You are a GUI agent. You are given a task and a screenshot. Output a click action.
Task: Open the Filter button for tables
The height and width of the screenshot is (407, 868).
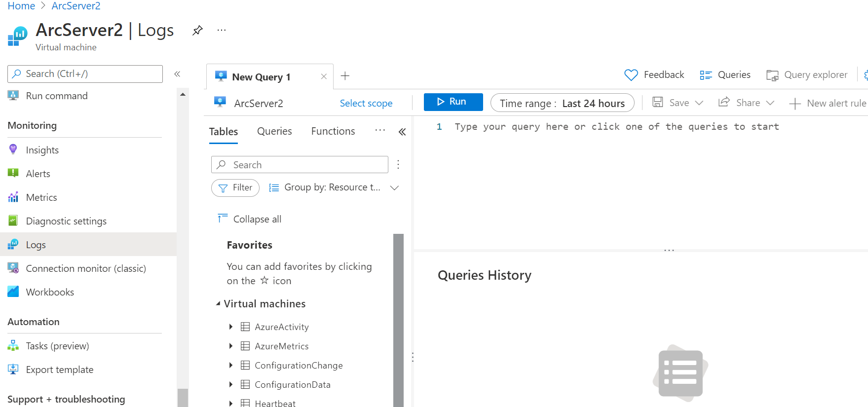235,187
